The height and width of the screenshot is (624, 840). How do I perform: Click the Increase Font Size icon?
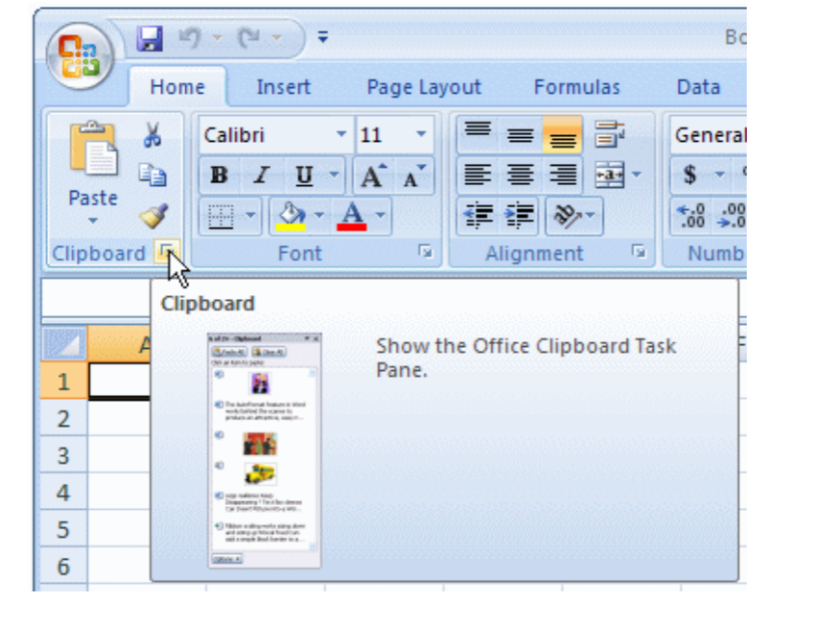pos(373,176)
